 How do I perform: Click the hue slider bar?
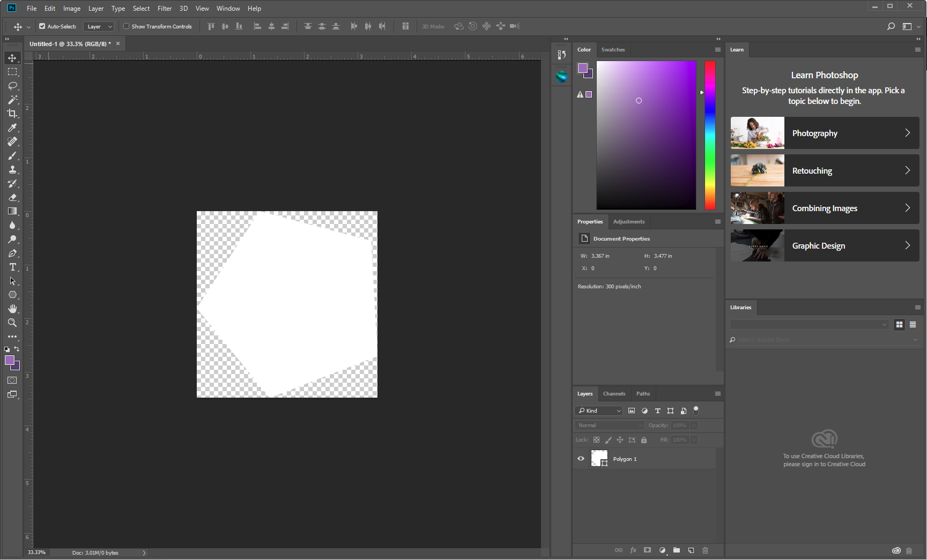tap(710, 135)
